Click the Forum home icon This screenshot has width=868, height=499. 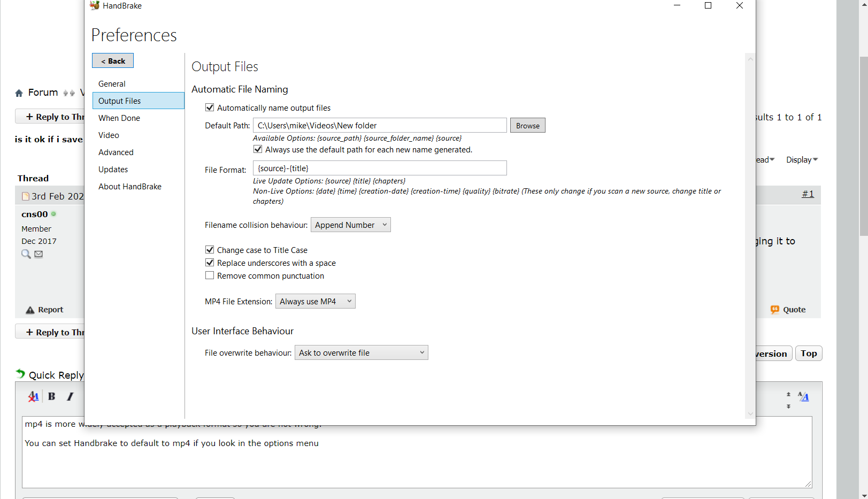tap(19, 93)
